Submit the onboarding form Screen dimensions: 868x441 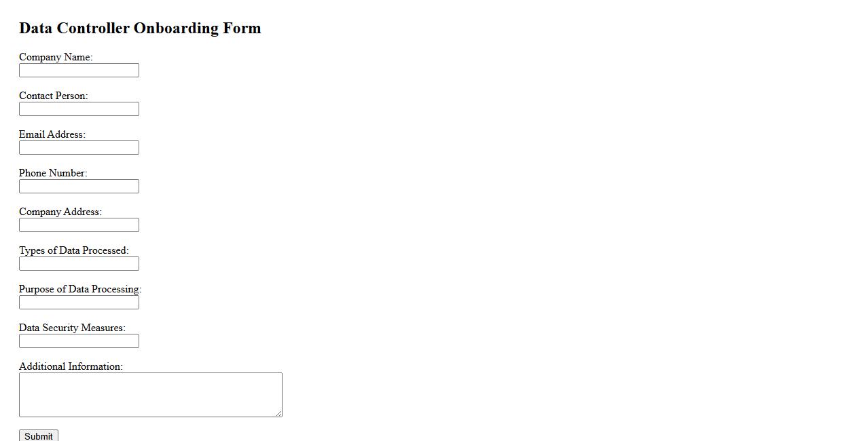click(39, 436)
